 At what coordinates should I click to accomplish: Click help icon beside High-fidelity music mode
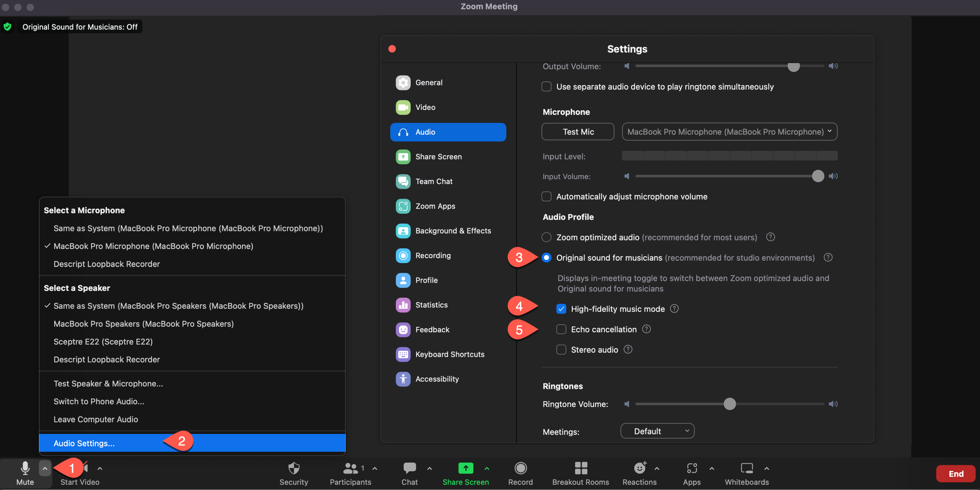coord(674,308)
